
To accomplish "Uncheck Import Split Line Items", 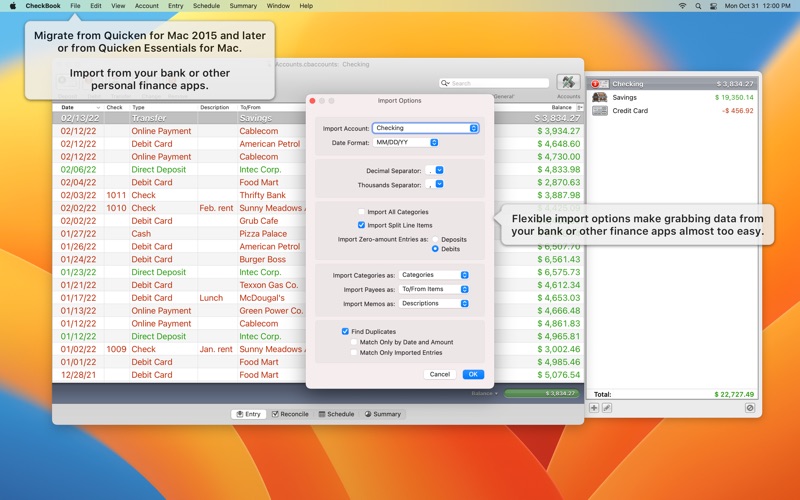I will coord(362,225).
